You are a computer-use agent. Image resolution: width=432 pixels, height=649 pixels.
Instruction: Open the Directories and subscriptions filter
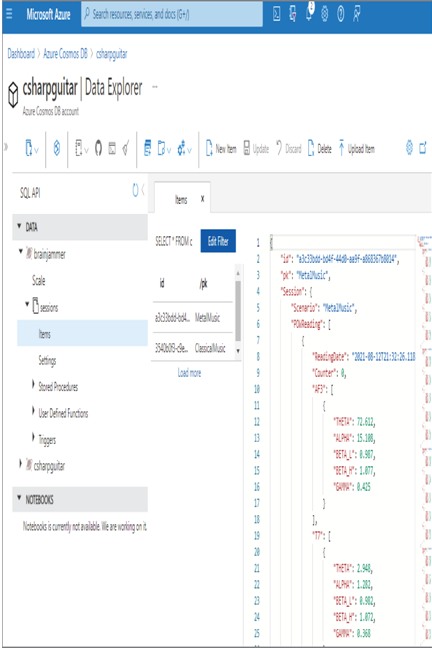(x=293, y=14)
